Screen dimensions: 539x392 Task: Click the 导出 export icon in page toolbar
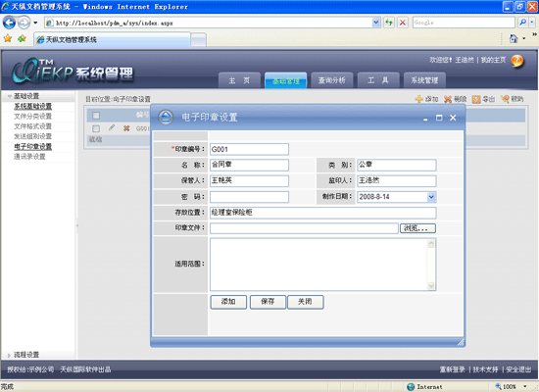(x=476, y=99)
